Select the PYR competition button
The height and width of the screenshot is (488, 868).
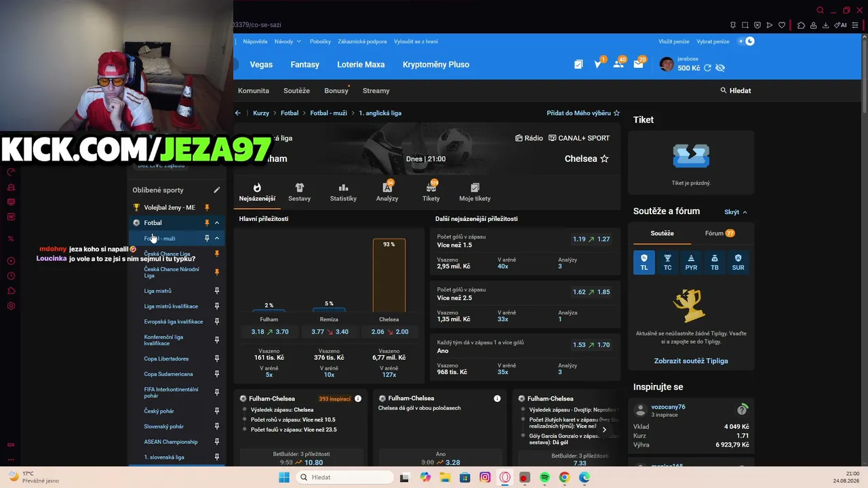691,262
